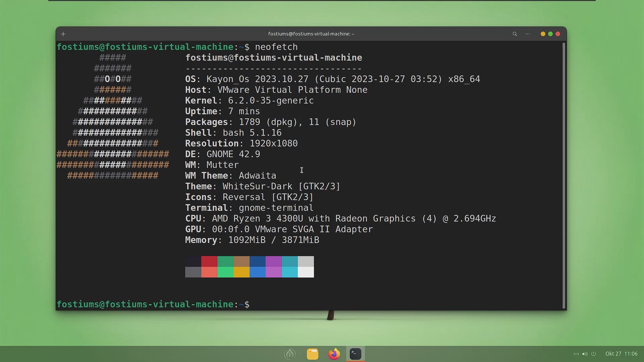This screenshot has height=362, width=644.
Task: Close the terminal with red dot
Action: tap(558, 34)
